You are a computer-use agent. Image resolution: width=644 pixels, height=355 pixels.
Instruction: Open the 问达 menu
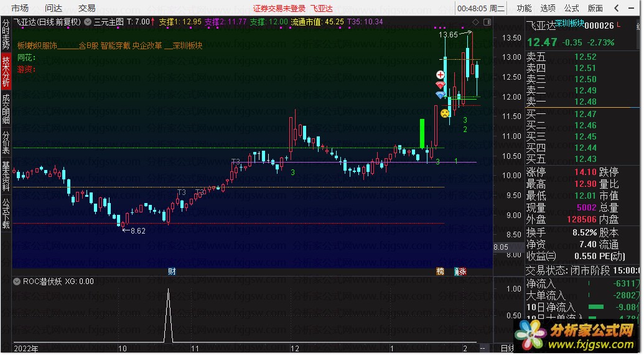click(x=54, y=8)
